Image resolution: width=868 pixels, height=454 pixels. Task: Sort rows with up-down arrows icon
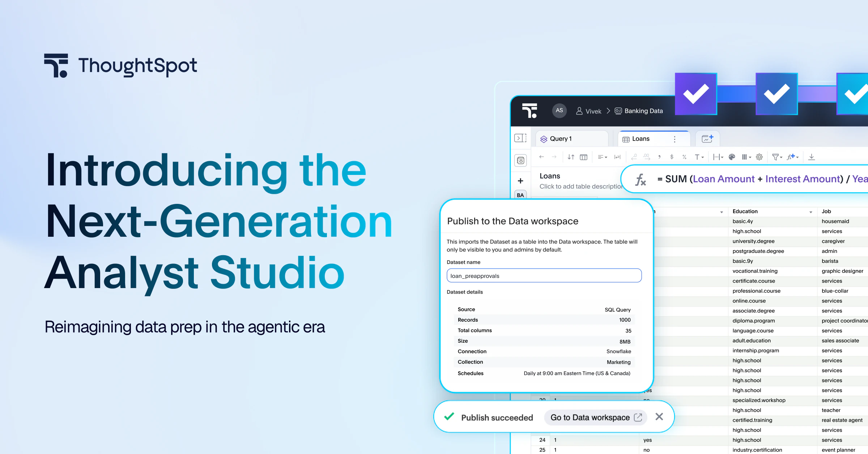pyautogui.click(x=571, y=157)
